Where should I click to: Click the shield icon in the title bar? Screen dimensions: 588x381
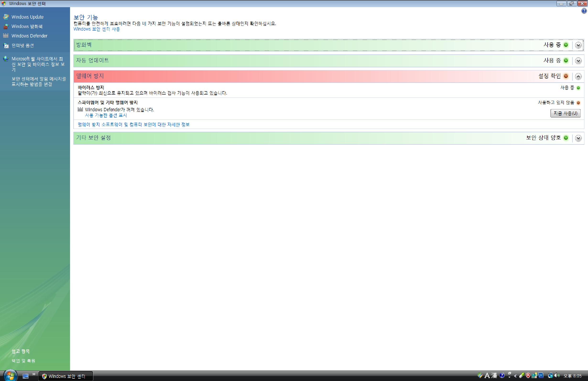[3, 3]
